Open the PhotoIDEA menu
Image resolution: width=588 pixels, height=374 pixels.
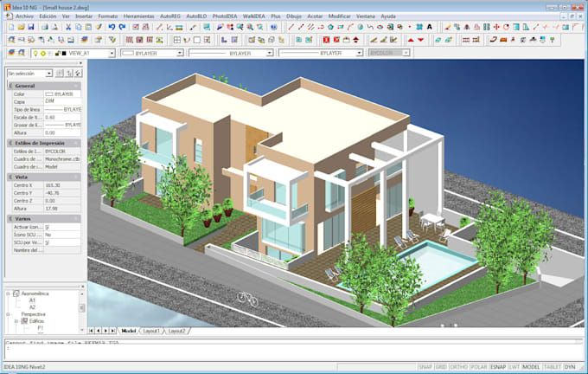pyautogui.click(x=225, y=16)
